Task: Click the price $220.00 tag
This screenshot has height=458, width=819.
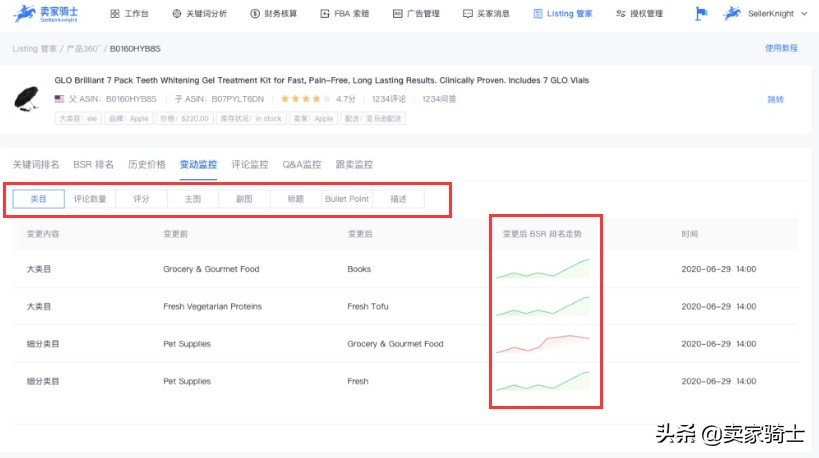Action: point(184,119)
